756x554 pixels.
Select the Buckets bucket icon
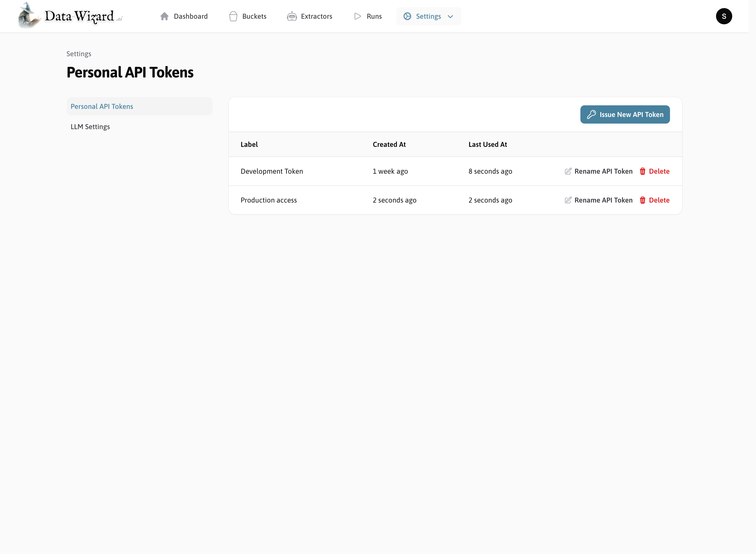233,16
